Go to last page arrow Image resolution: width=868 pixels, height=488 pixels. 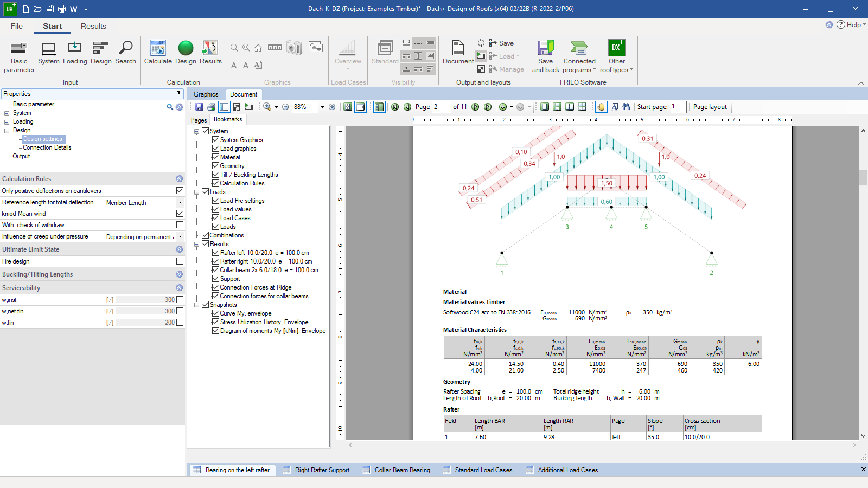[488, 107]
